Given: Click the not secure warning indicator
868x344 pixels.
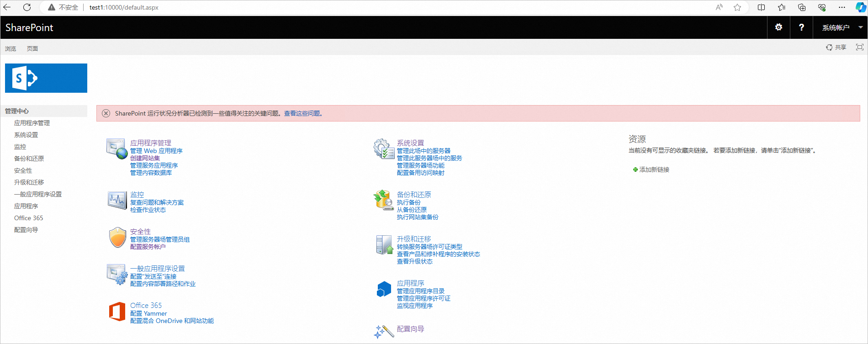Looking at the screenshot, I should click(x=63, y=7).
